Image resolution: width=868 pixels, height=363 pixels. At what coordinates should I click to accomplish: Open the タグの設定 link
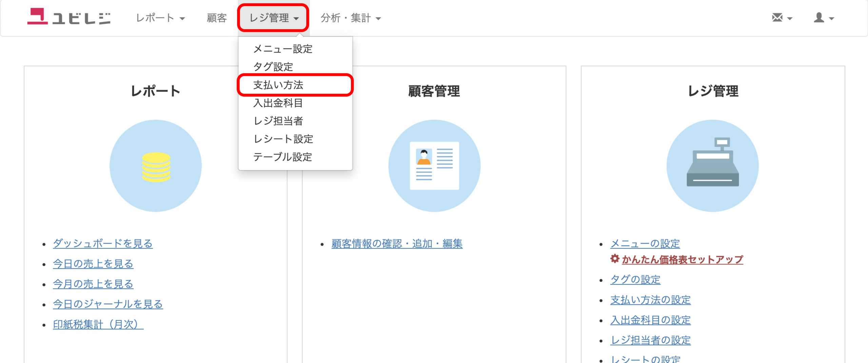635,280
